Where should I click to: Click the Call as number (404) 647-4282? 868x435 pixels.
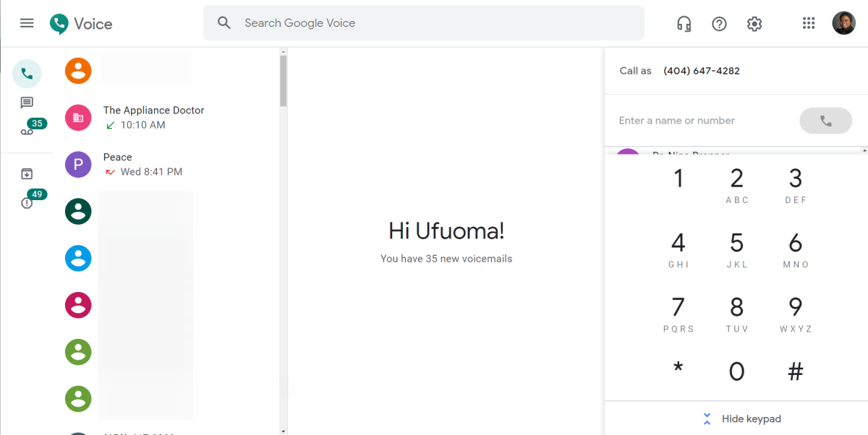[x=702, y=71]
